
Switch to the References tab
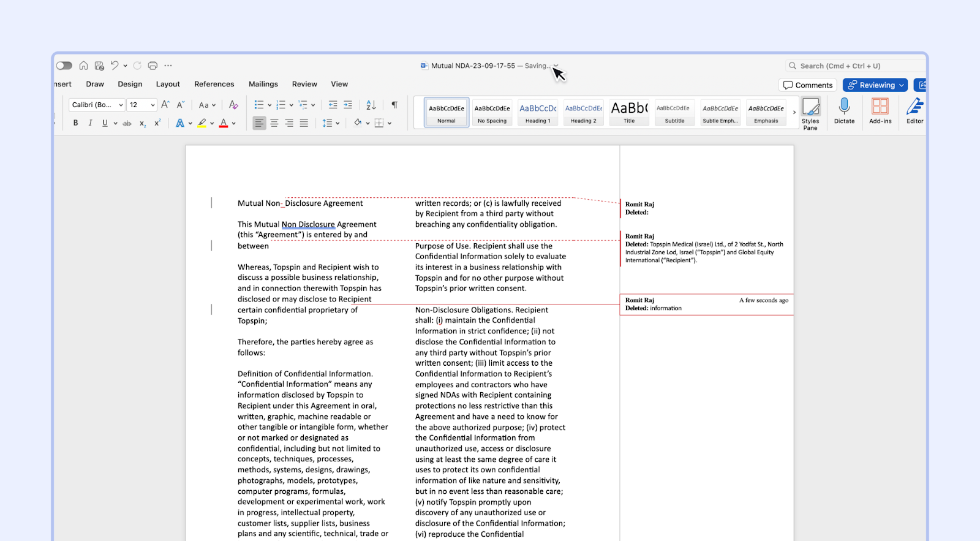[214, 84]
